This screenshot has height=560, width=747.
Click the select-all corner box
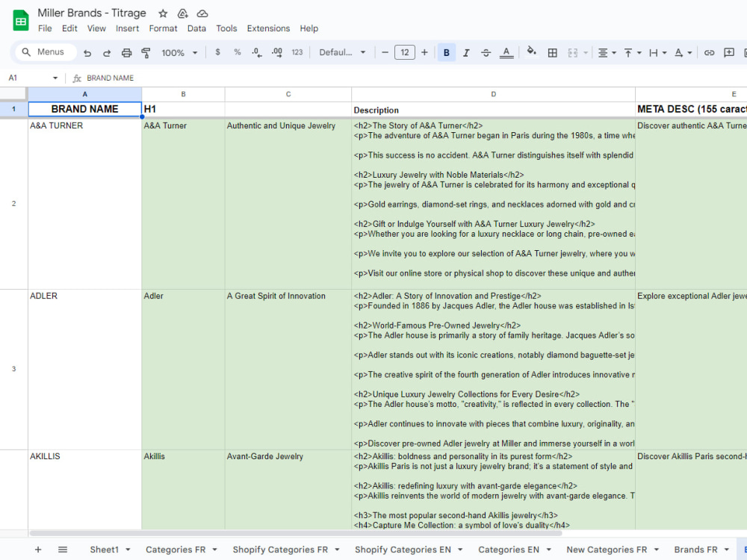tap(13, 94)
